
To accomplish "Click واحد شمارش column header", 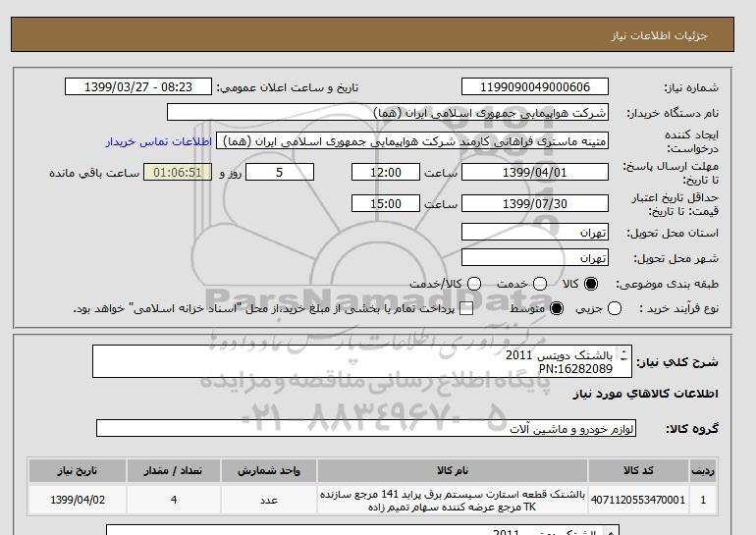I will coord(269,470).
